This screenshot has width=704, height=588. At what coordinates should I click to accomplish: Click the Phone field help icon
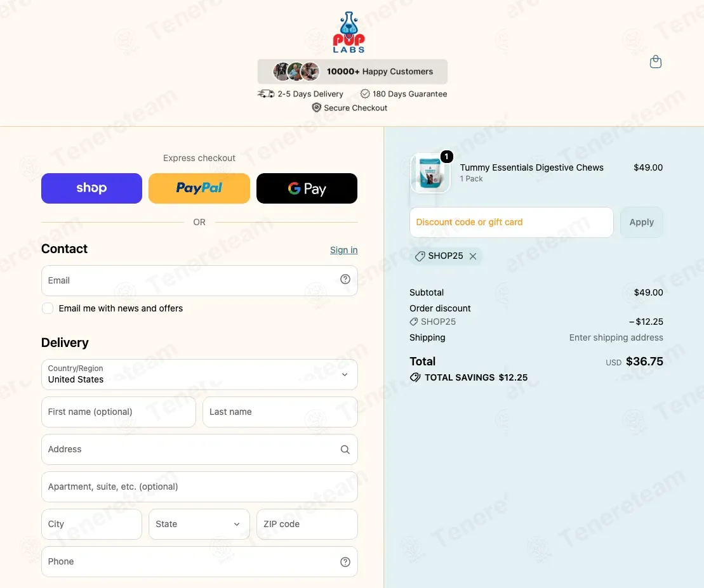pyautogui.click(x=345, y=562)
